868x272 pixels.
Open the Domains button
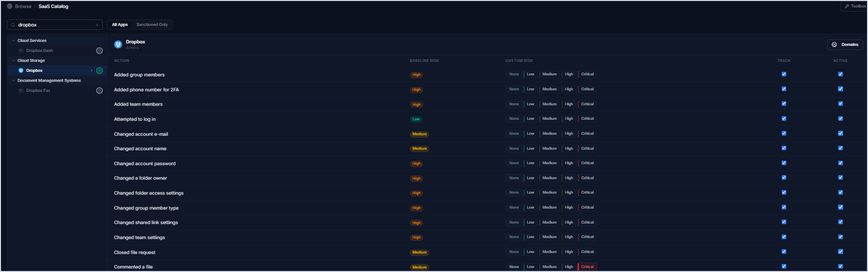pos(845,44)
